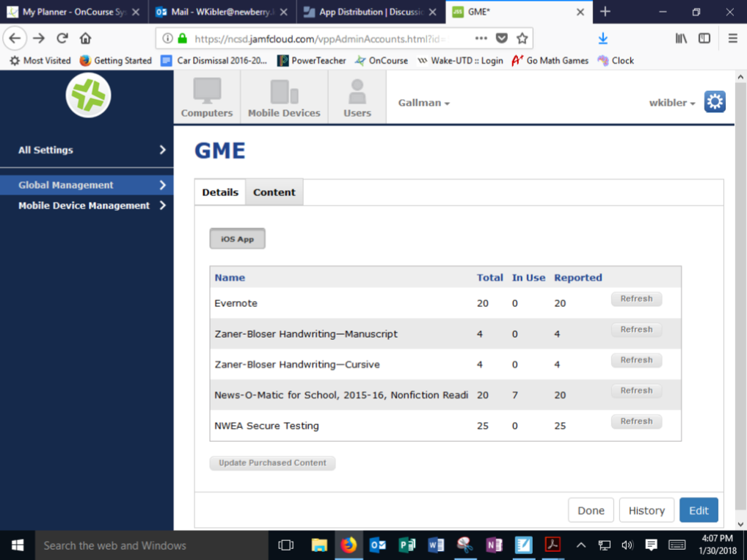Click the Jamf logo in the sidebar
The width and height of the screenshot is (747, 560).
(88, 96)
